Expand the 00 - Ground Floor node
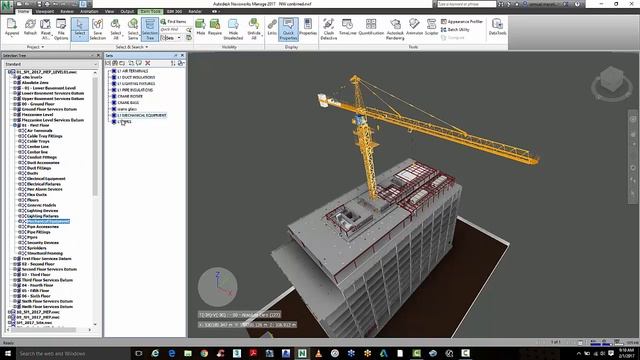This screenshot has width=640, height=360. click(x=14, y=104)
